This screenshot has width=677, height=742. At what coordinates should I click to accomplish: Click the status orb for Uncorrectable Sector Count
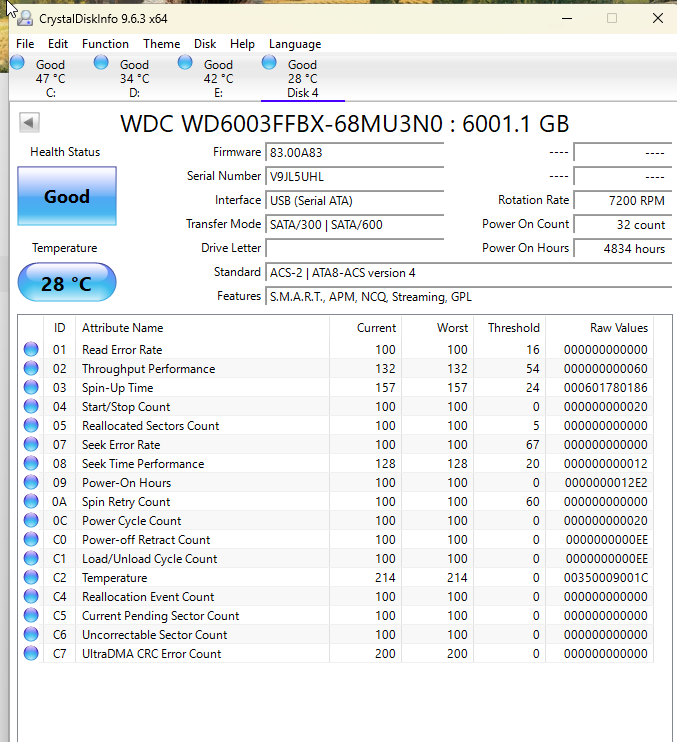click(x=31, y=634)
